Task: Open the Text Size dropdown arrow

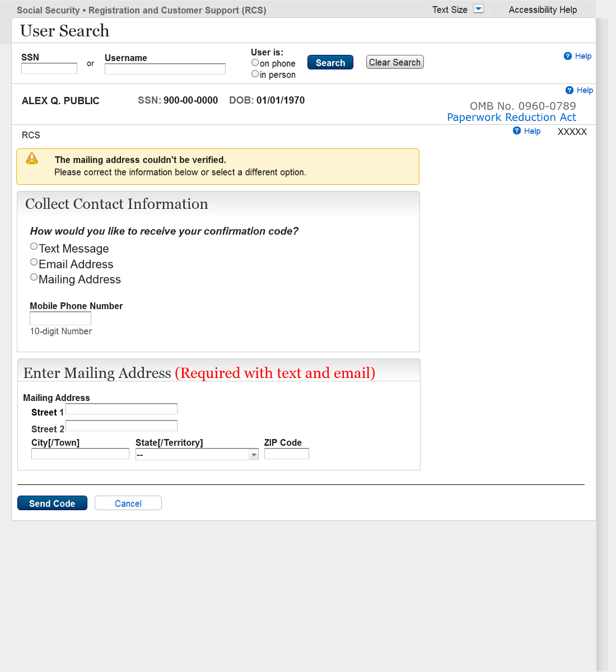Action: pos(478,9)
